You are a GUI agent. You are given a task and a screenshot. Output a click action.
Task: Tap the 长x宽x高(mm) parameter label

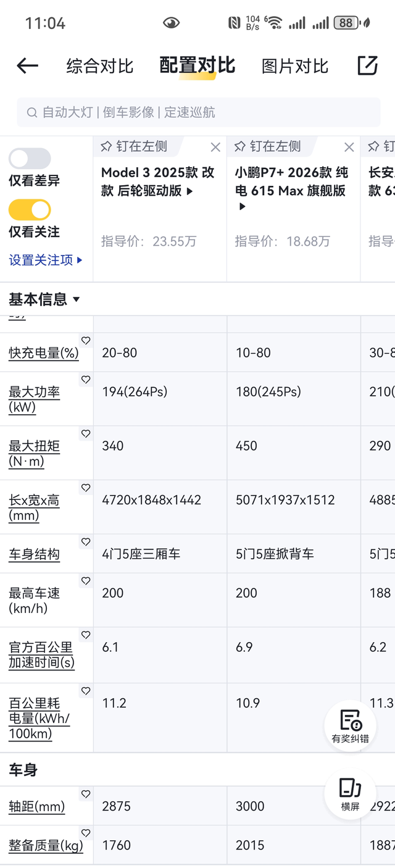coord(35,507)
